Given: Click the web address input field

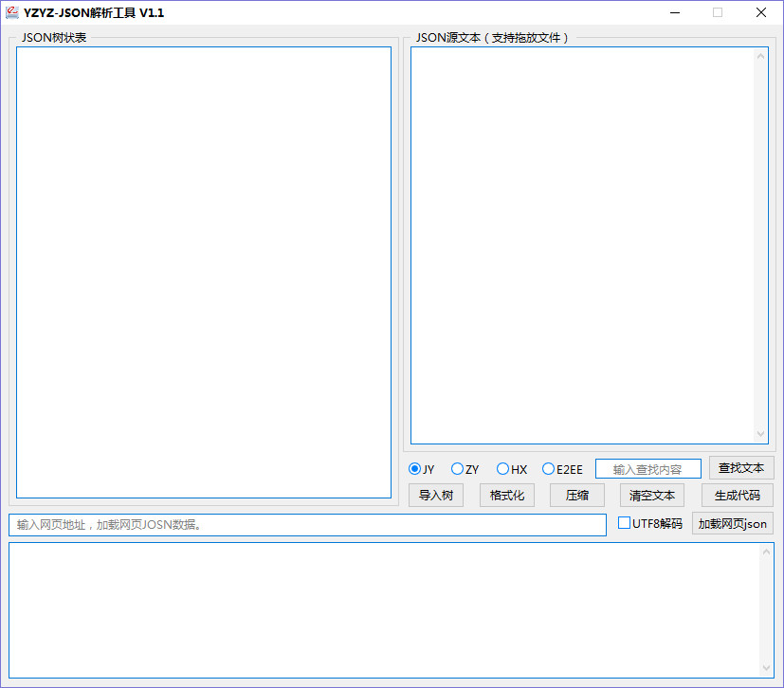Looking at the screenshot, I should (x=307, y=525).
